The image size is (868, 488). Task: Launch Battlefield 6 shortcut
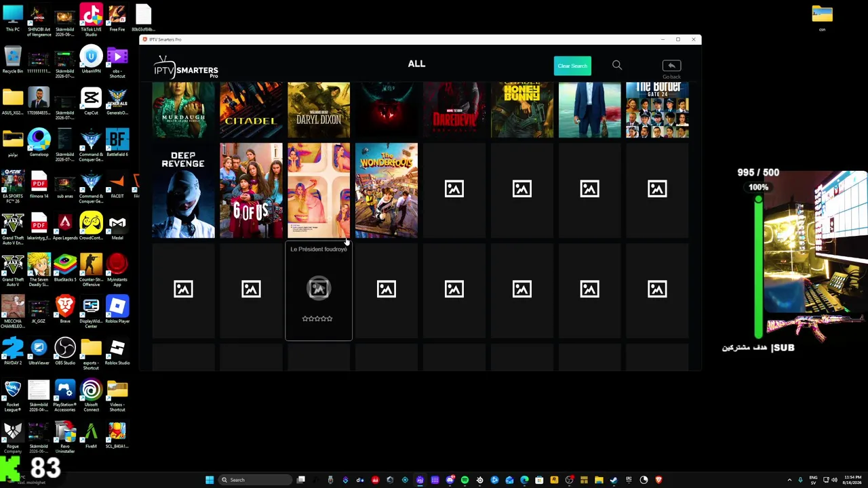(x=117, y=143)
